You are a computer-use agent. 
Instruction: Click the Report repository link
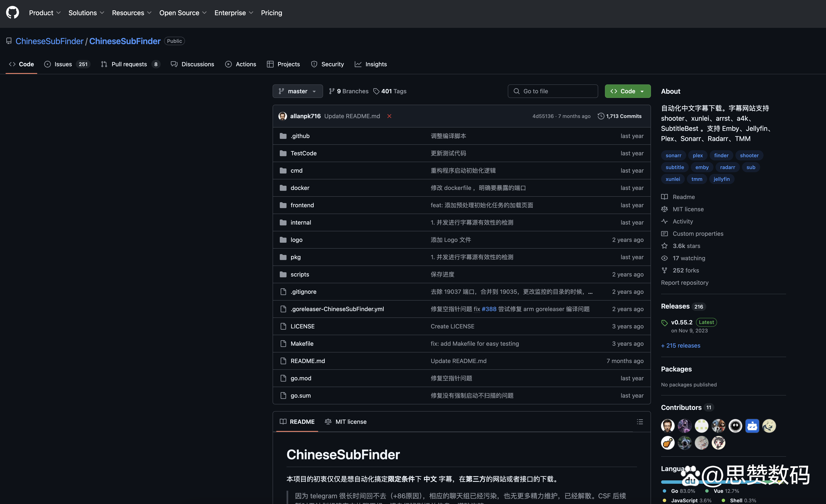click(x=685, y=282)
